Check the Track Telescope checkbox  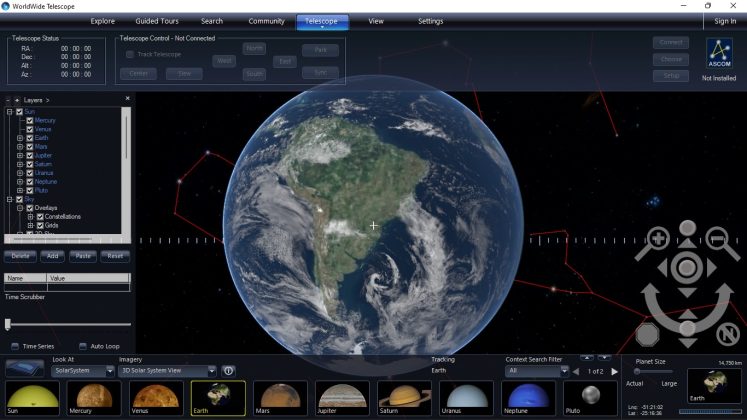tap(130, 54)
